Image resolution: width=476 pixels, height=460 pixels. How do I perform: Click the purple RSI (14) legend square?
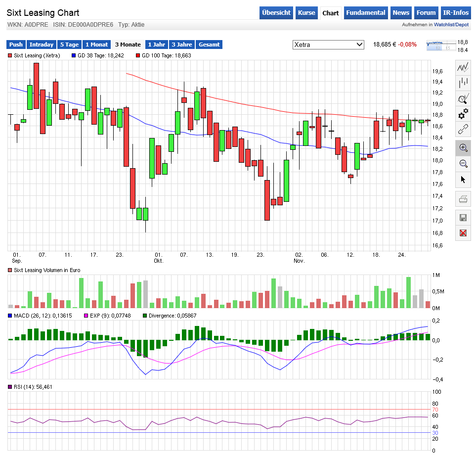(x=10, y=387)
